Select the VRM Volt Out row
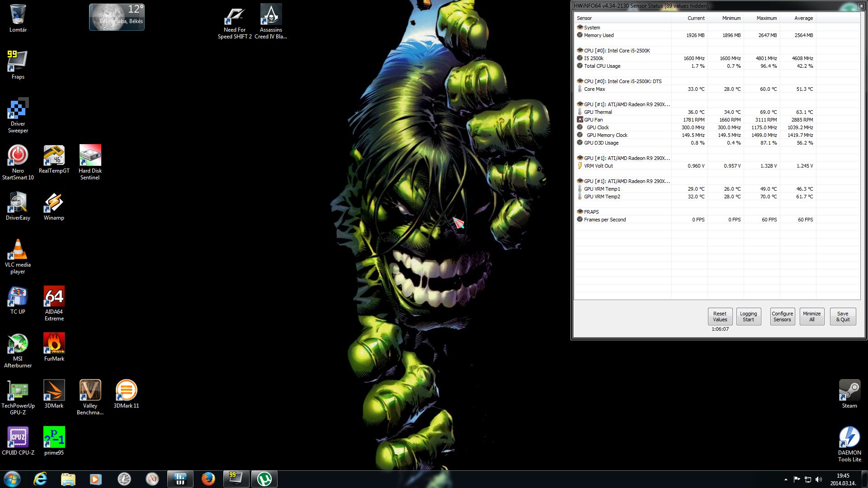Screen dimensions: 868x488 coord(717,166)
